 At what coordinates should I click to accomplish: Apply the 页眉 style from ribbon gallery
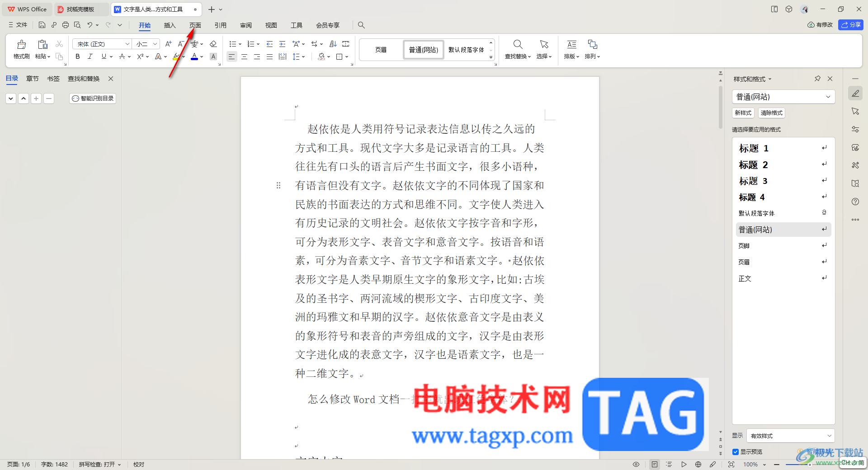pos(381,50)
